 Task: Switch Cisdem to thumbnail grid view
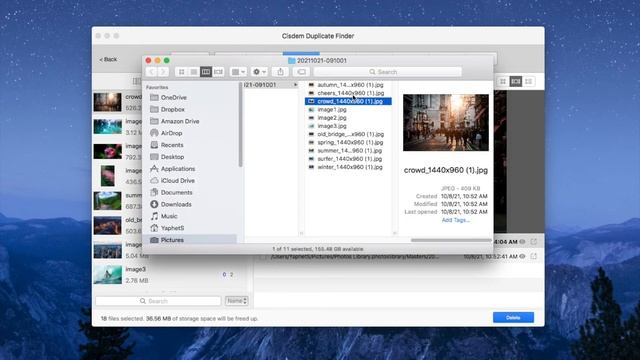point(503,82)
